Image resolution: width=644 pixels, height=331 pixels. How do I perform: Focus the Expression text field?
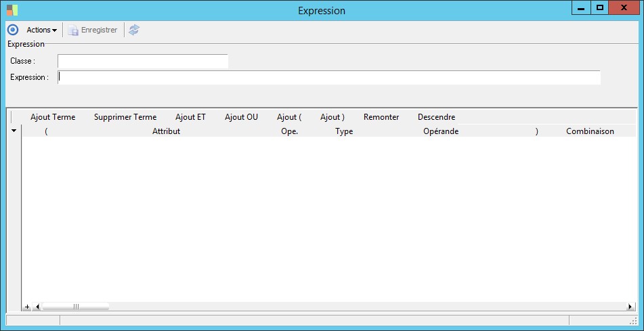[329, 77]
